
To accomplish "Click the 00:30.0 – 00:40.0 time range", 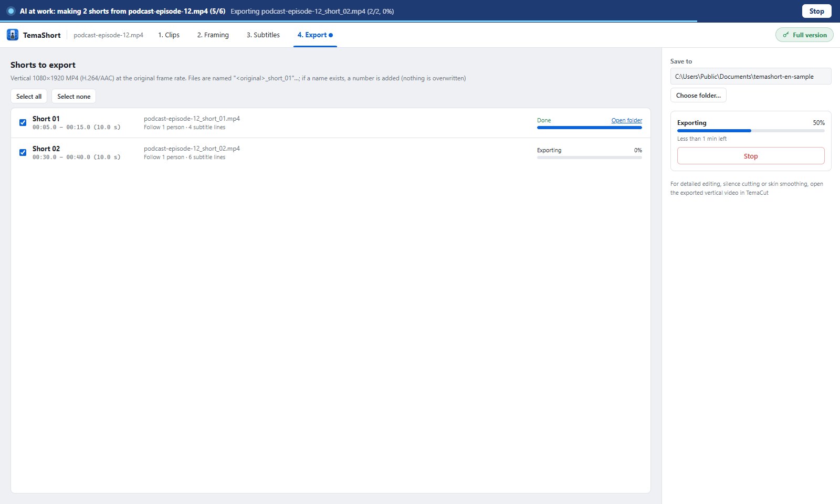I will pos(77,157).
